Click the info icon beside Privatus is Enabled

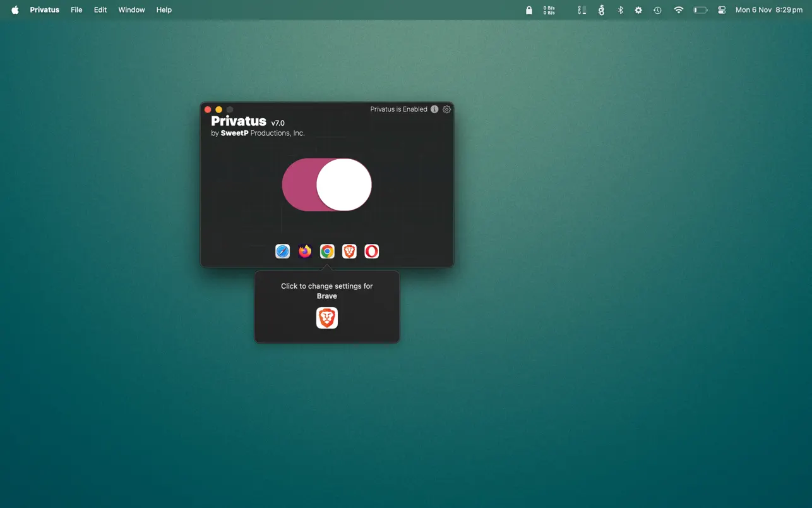pos(434,109)
